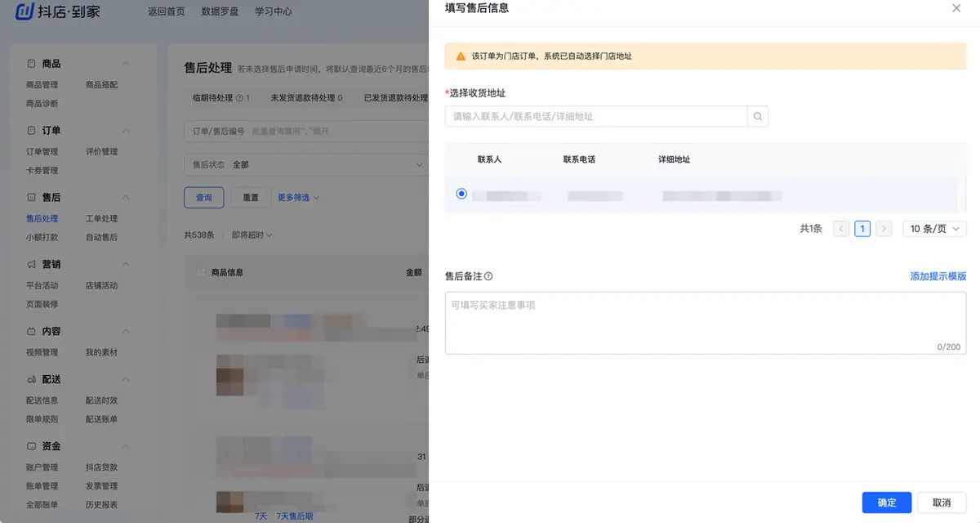The height and width of the screenshot is (523, 980).
Task: Select the radio button for the listed address
Action: click(x=461, y=194)
